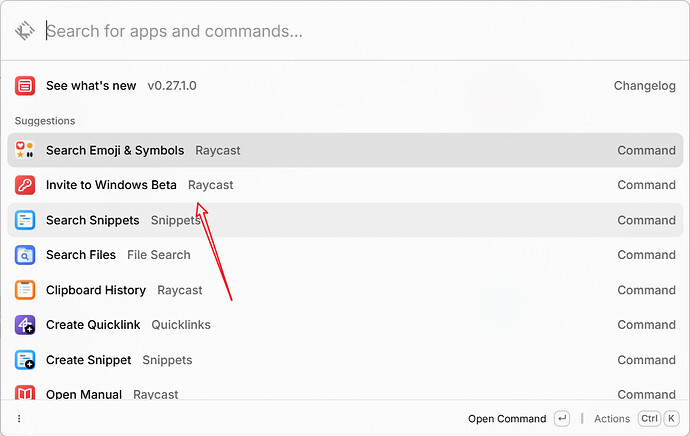Click Raycast subtitle beside Clipboard History
Viewport: 690px width, 436px height.
point(180,290)
